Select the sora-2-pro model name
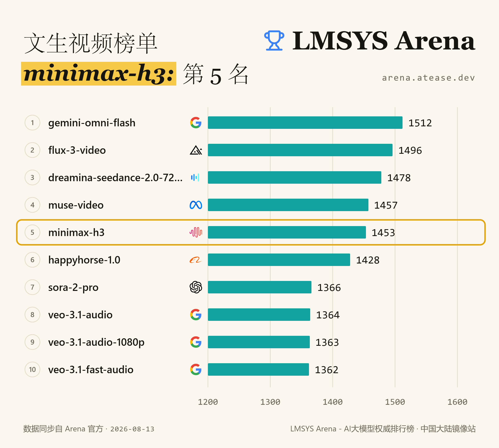Screen dimensions: 499x448 [x=73, y=287]
